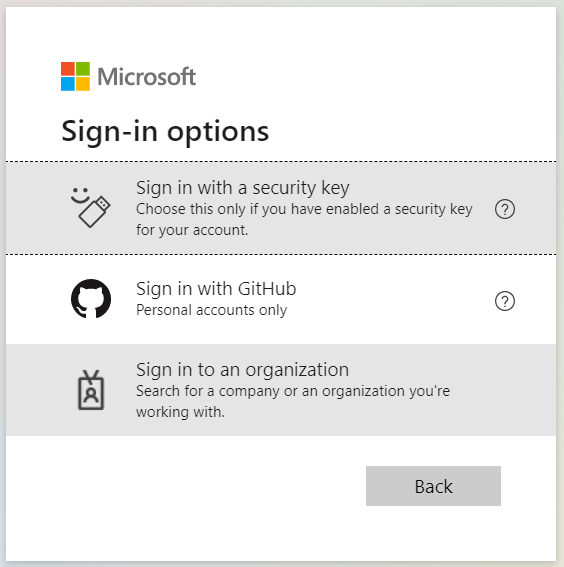Click the blue square of Microsoft logo

pyautogui.click(x=68, y=84)
